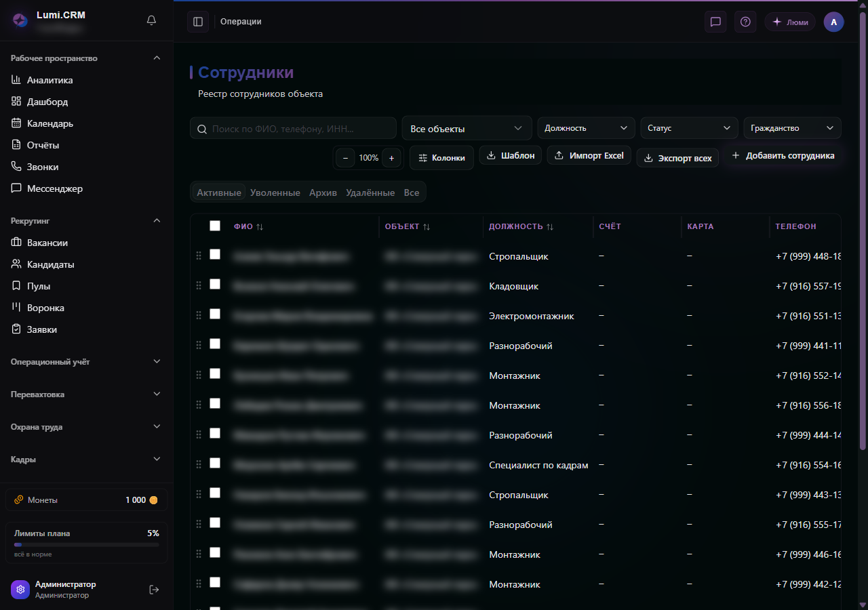Image resolution: width=868 pixels, height=610 pixels.
Task: Expand Охрана труда section
Action: tap(87, 427)
